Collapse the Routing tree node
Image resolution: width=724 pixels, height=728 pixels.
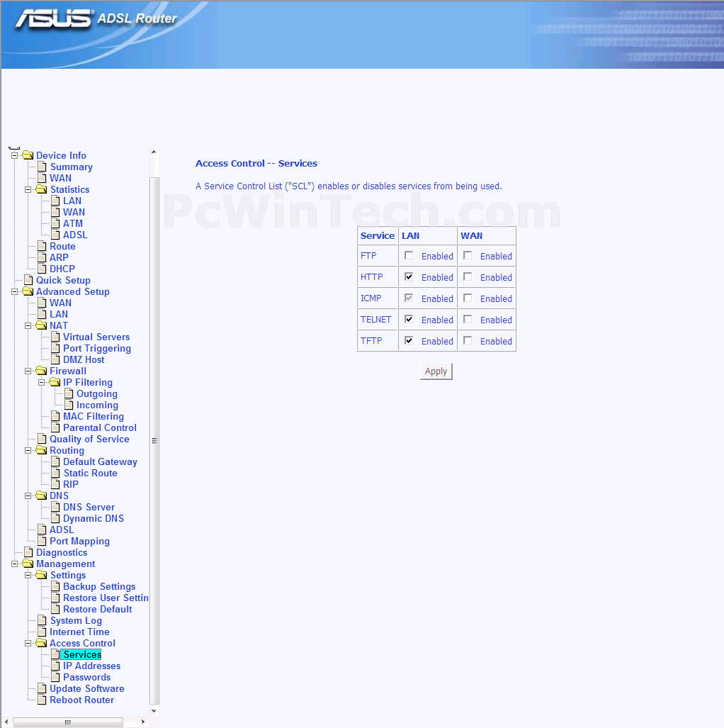(x=28, y=450)
